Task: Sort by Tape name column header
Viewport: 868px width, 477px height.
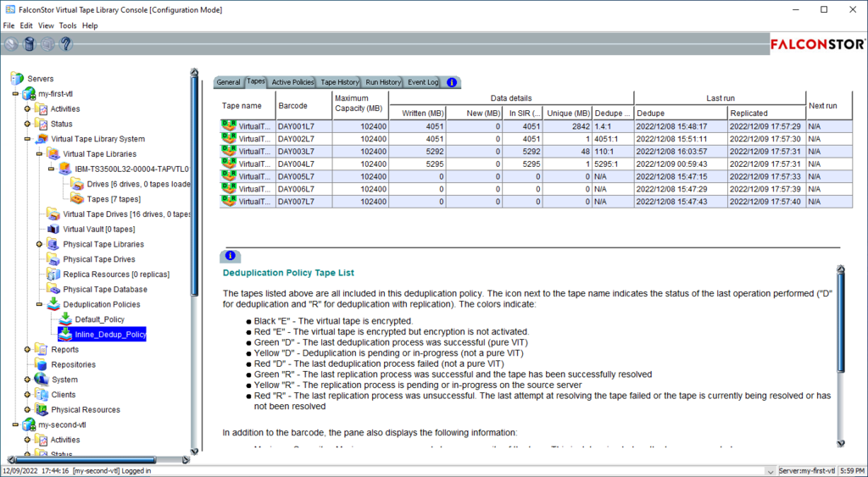Action: [248, 106]
